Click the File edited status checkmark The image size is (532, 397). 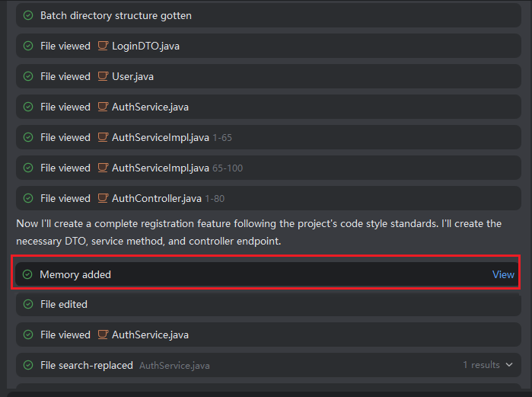(x=28, y=304)
